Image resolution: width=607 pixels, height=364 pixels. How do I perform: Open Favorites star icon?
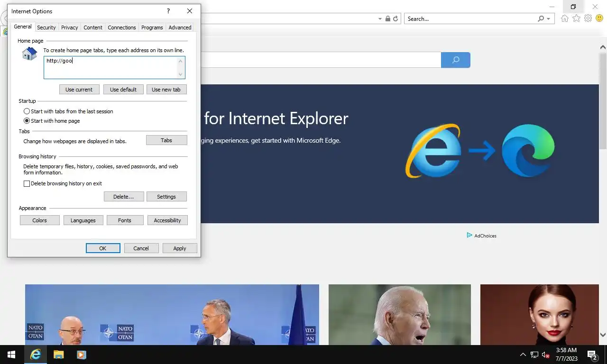pos(576,18)
